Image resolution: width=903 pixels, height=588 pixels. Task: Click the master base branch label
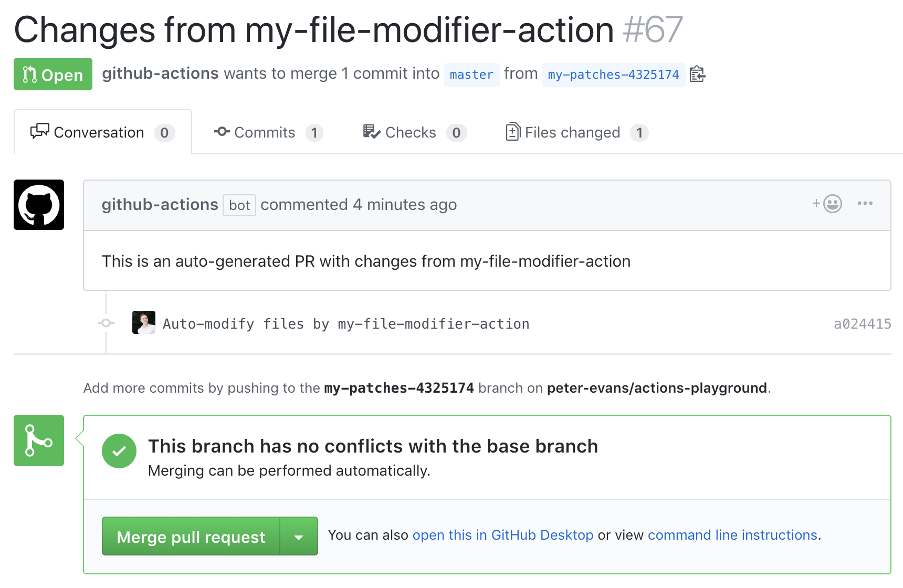pyautogui.click(x=471, y=75)
